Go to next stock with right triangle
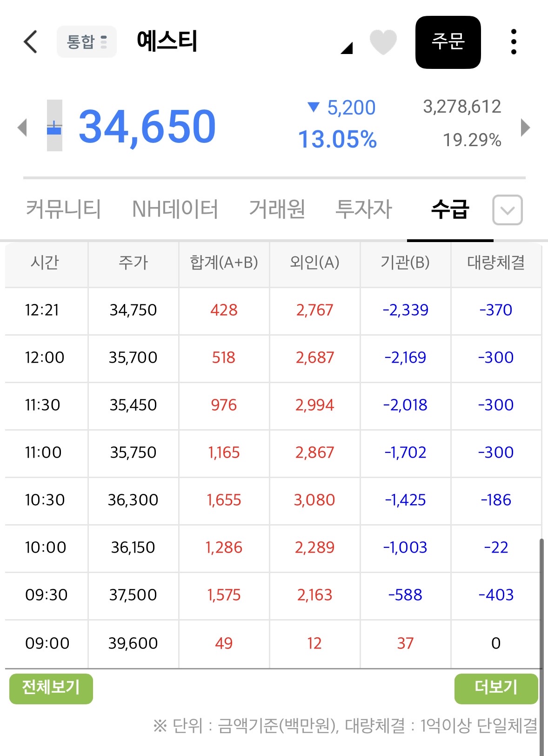This screenshot has height=756, width=548. 525,128
